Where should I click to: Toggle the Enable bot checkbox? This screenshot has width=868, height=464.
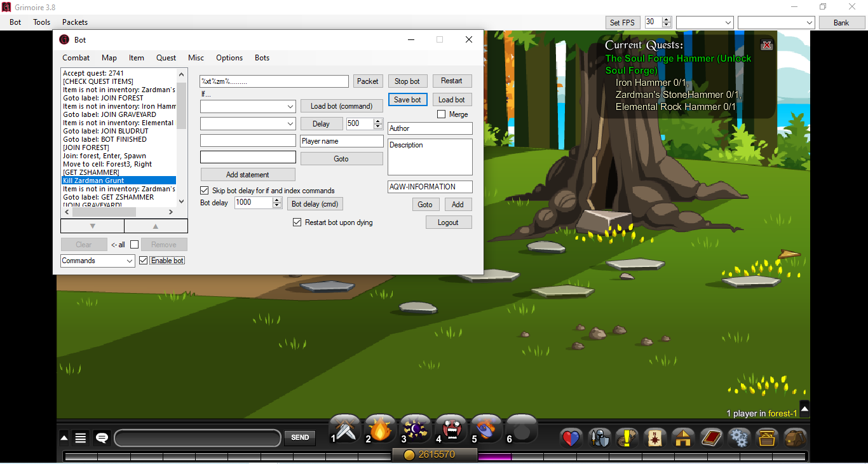tap(143, 261)
